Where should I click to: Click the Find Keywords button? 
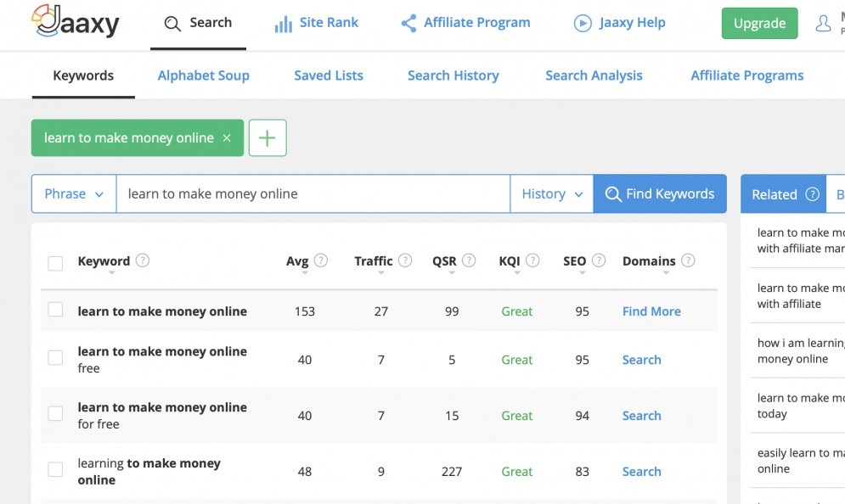pyautogui.click(x=660, y=193)
